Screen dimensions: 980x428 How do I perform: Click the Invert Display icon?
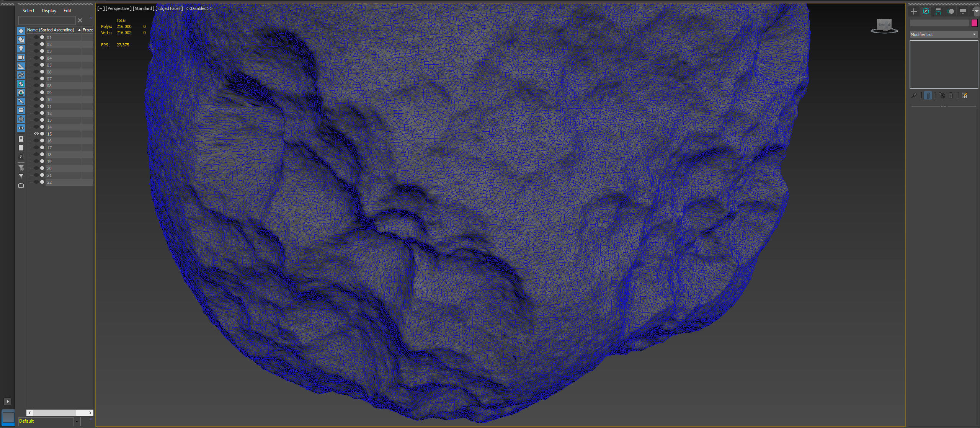[x=21, y=157]
